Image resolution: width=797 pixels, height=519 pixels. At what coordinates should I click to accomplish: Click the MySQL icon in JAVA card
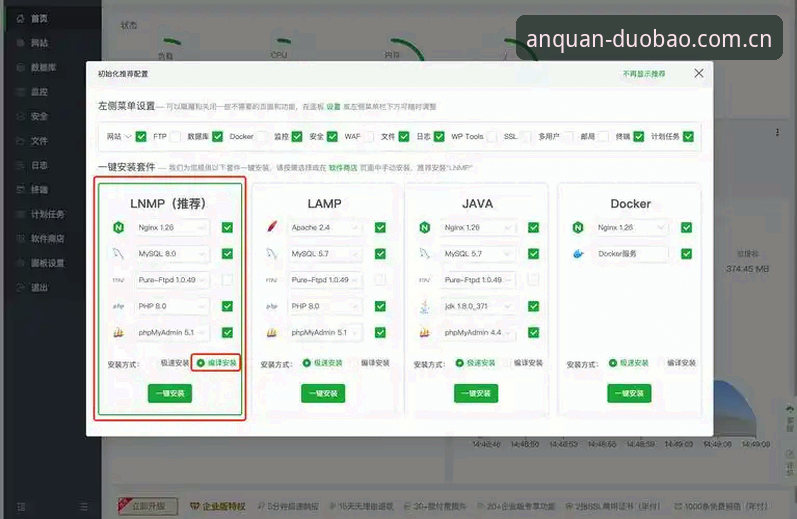pyautogui.click(x=425, y=254)
